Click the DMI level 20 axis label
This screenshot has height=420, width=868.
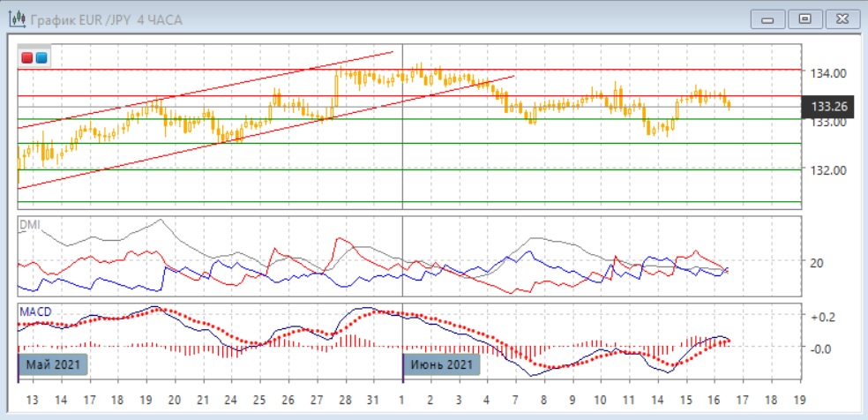[x=817, y=263]
